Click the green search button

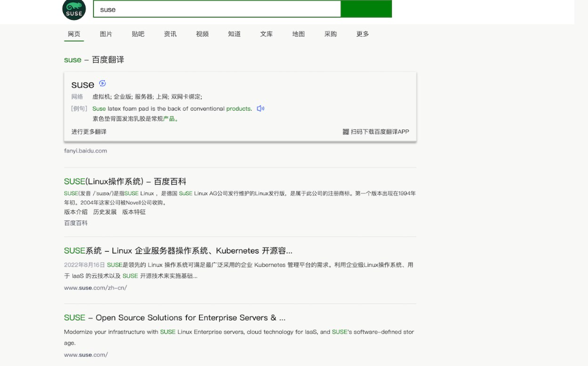coord(366,9)
